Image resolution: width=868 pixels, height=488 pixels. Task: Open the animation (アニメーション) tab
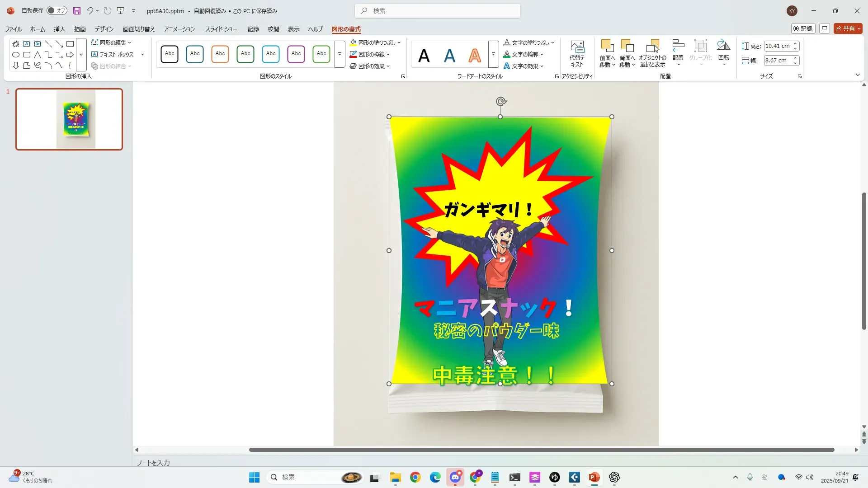(179, 29)
